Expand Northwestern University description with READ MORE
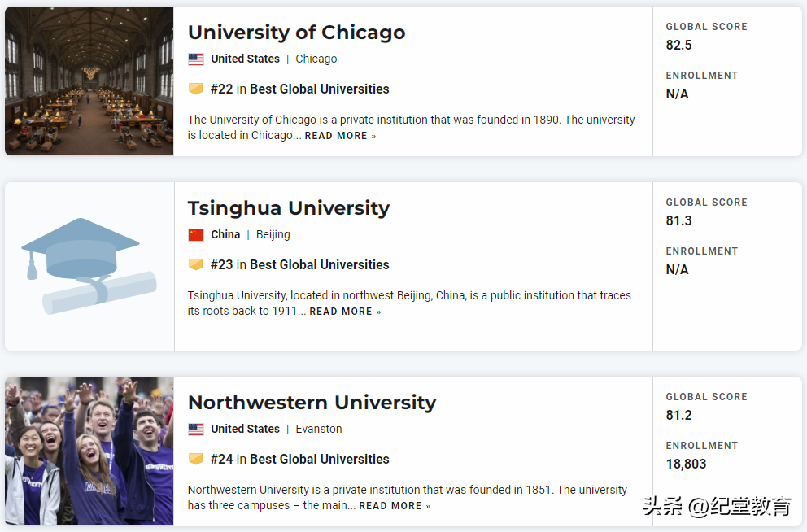 (x=395, y=506)
